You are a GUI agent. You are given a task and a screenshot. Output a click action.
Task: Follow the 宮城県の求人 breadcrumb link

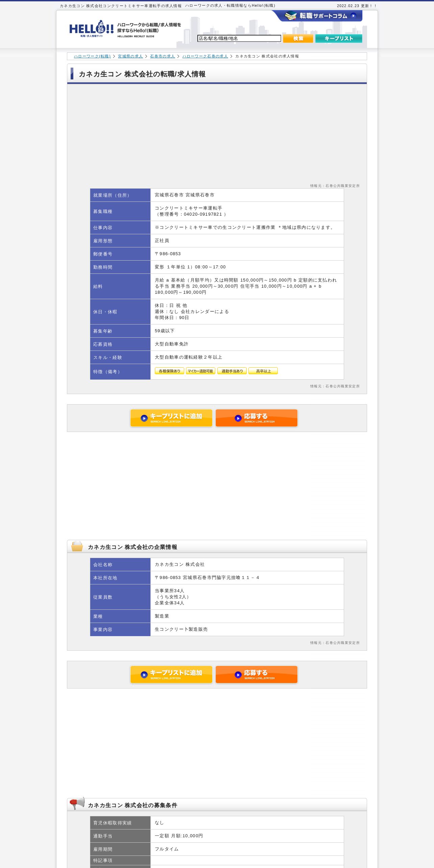point(130,56)
